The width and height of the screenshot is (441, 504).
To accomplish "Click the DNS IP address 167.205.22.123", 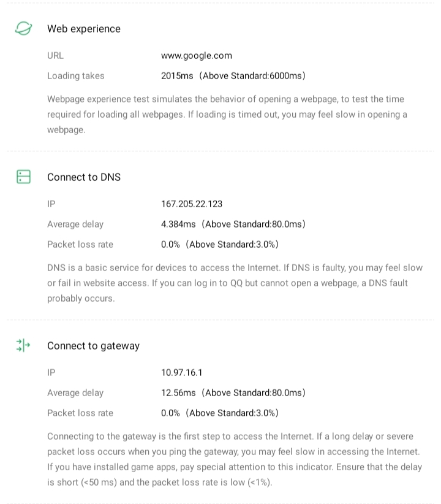I will 192,204.
